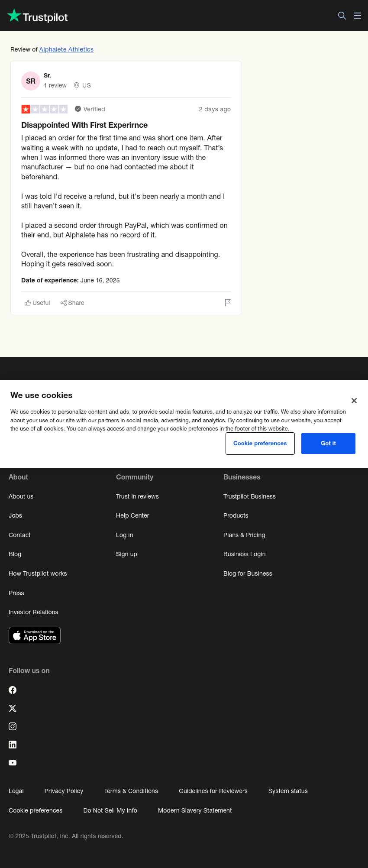This screenshot has height=868, width=368.
Task: Open Trustpilot LinkedIn icon
Action: [13, 745]
